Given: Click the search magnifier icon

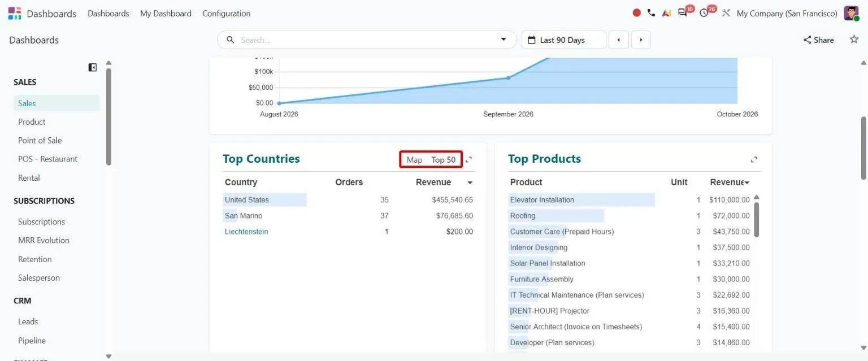Looking at the screenshot, I should coord(231,40).
